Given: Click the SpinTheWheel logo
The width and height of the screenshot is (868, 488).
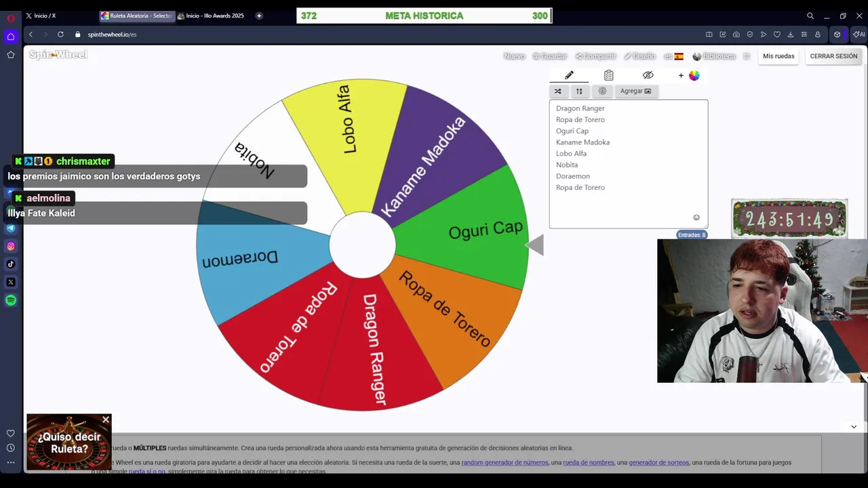Looking at the screenshot, I should click(x=58, y=54).
